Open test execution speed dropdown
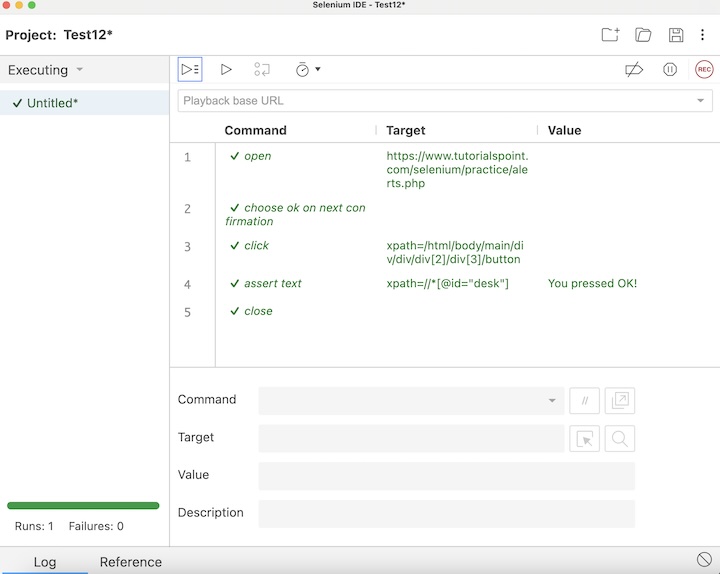The height and width of the screenshot is (574, 720). click(307, 69)
